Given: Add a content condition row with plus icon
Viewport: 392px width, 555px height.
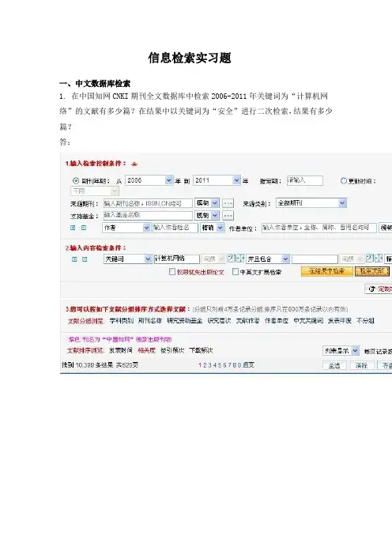Looking at the screenshot, I should [74, 259].
